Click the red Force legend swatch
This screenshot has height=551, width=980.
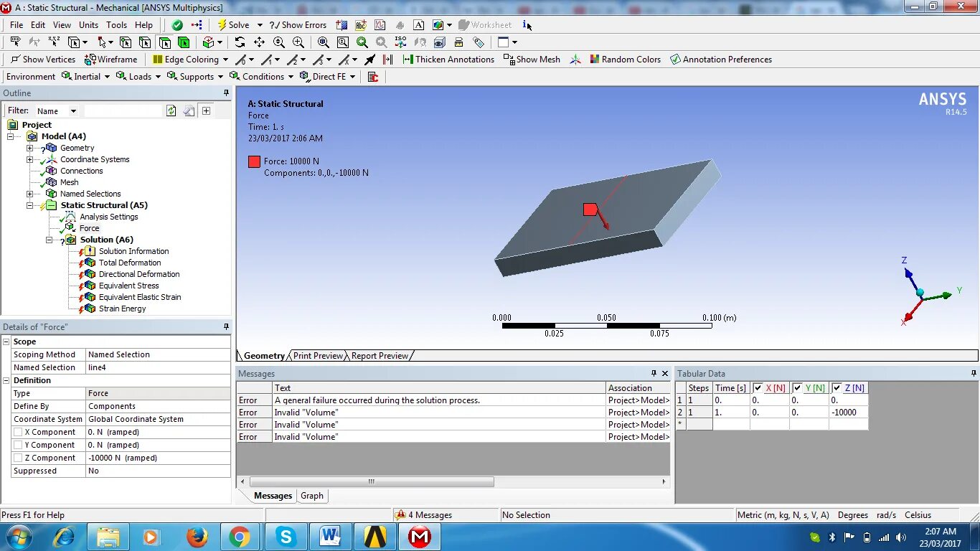click(x=254, y=161)
